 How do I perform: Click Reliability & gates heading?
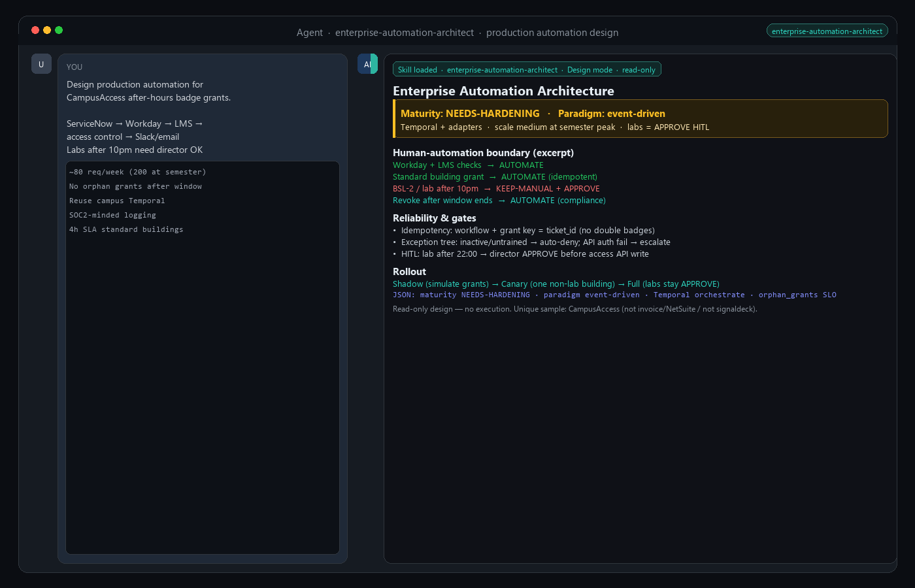tap(435, 218)
